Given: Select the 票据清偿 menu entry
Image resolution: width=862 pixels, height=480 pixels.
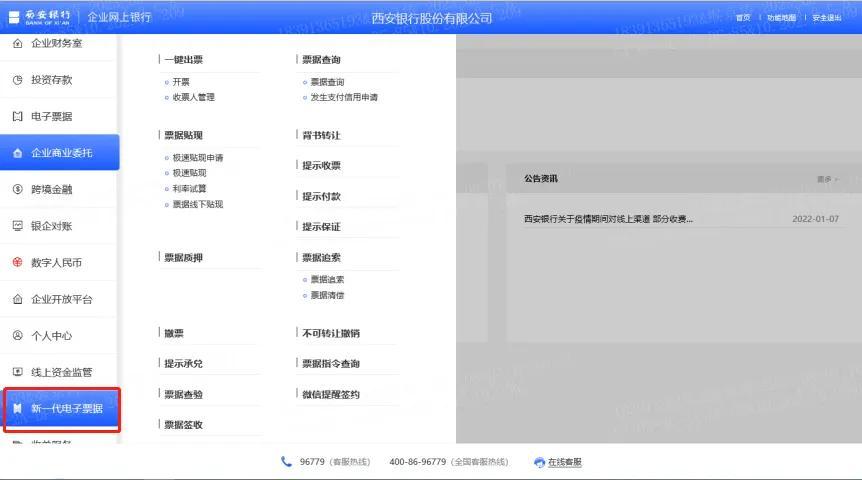Looking at the screenshot, I should tap(327, 295).
